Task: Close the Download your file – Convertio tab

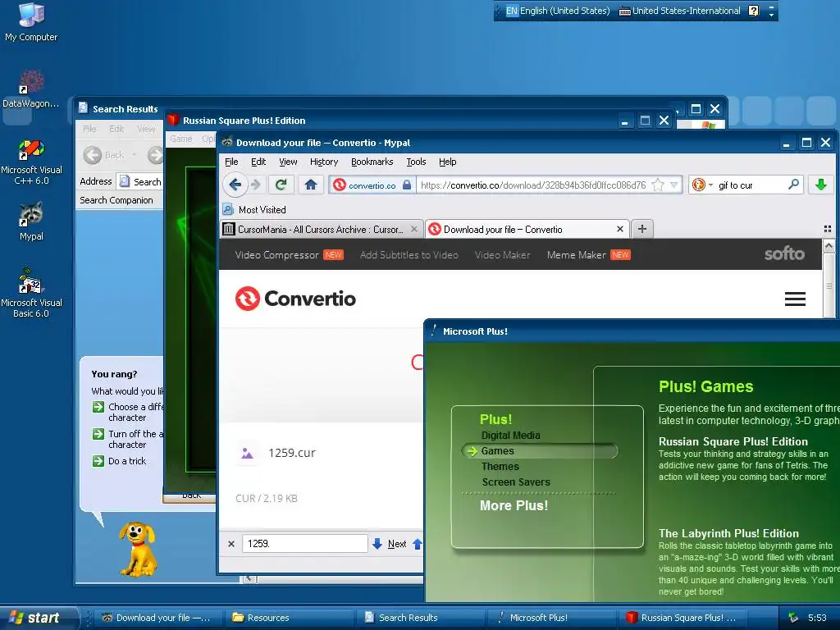Action: pyautogui.click(x=620, y=230)
